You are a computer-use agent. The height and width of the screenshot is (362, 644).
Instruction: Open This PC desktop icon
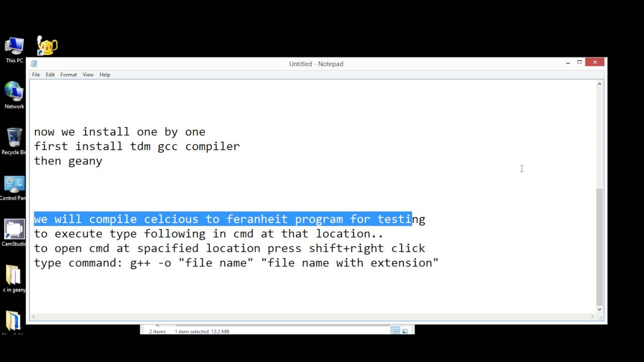pos(14,49)
